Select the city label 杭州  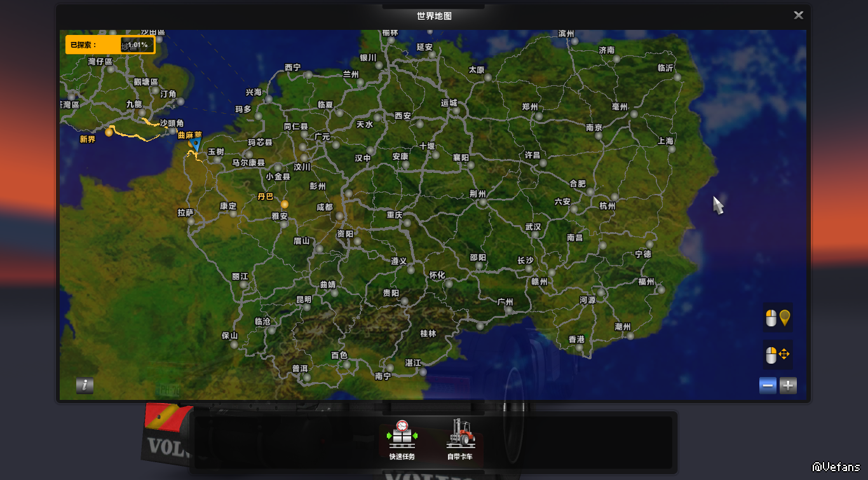point(607,206)
